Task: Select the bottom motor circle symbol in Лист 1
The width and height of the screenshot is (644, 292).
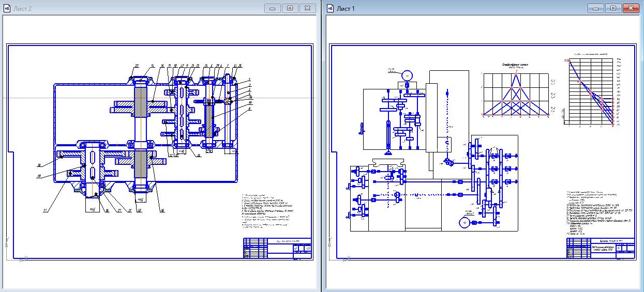Action: 464,222
